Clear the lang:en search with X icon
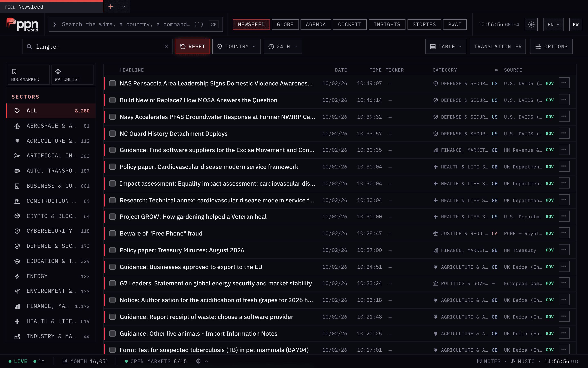This screenshot has height=368, width=588. 166,46
